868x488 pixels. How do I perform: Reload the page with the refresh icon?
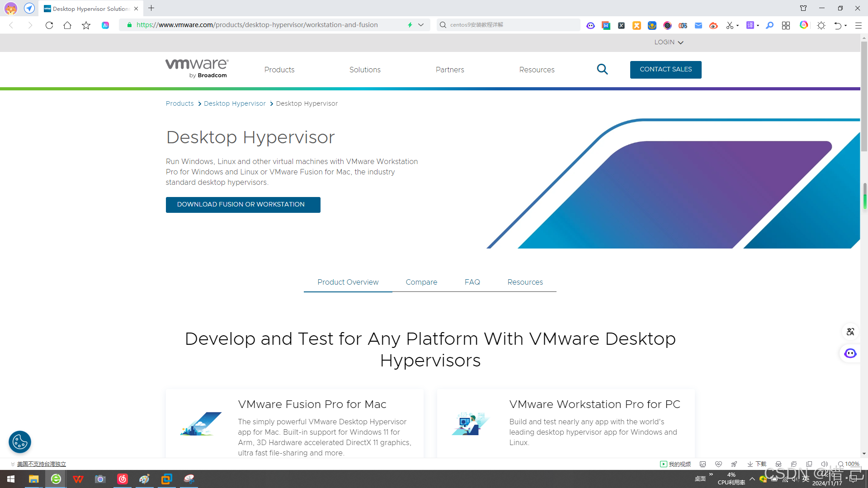(49, 25)
